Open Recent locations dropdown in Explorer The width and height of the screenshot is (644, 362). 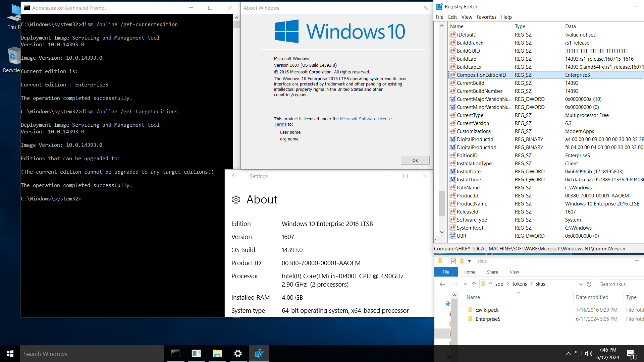tap(465, 284)
